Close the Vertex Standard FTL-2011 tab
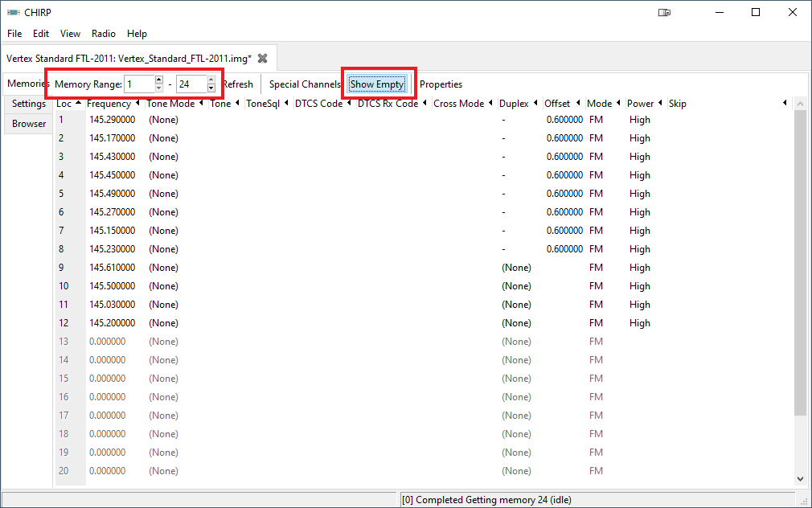Image resolution: width=812 pixels, height=508 pixels. tap(263, 59)
